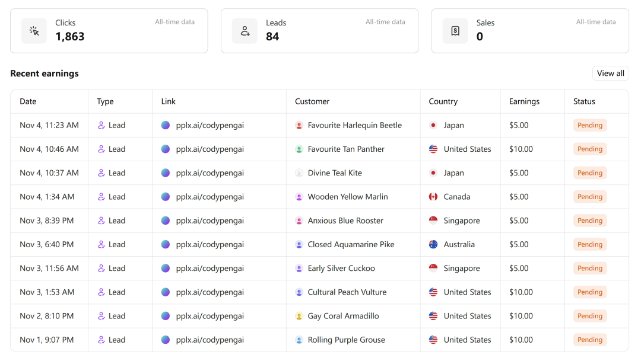641x364 pixels.
Task: Click link icon in Nov 4, 1:34 AM row
Action: tap(166, 197)
